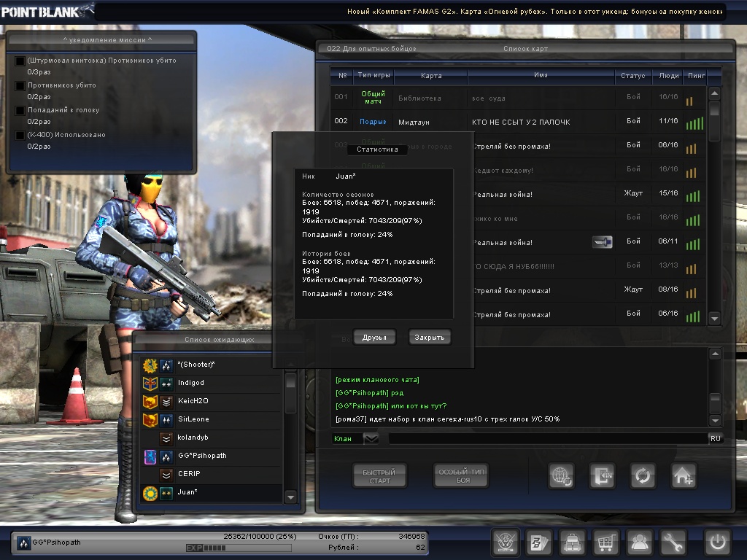This screenshot has width=747, height=560.
Task: Click the key lock icon in room row
Action: (x=602, y=242)
